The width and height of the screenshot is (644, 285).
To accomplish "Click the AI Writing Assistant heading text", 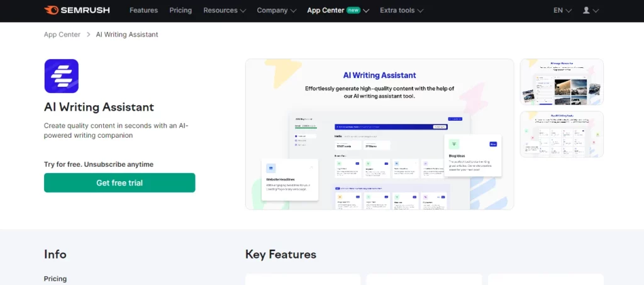I will [x=99, y=107].
